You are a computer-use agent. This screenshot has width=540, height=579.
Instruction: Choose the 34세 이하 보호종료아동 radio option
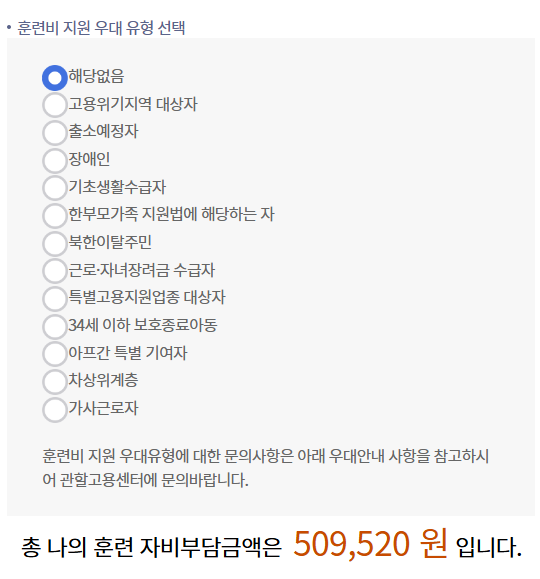[x=55, y=326]
